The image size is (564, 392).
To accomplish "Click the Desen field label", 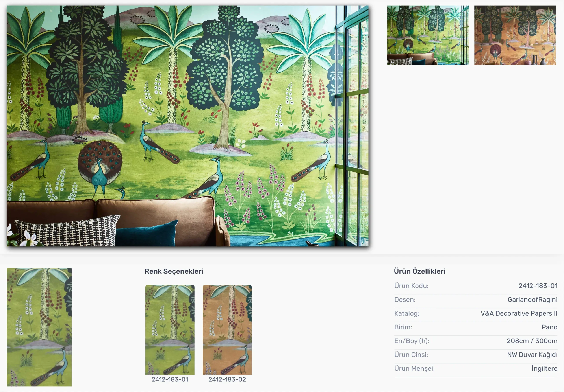I will pos(405,300).
